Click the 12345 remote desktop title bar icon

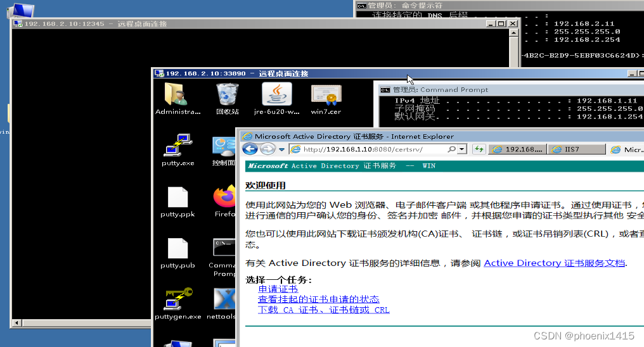[x=18, y=24]
